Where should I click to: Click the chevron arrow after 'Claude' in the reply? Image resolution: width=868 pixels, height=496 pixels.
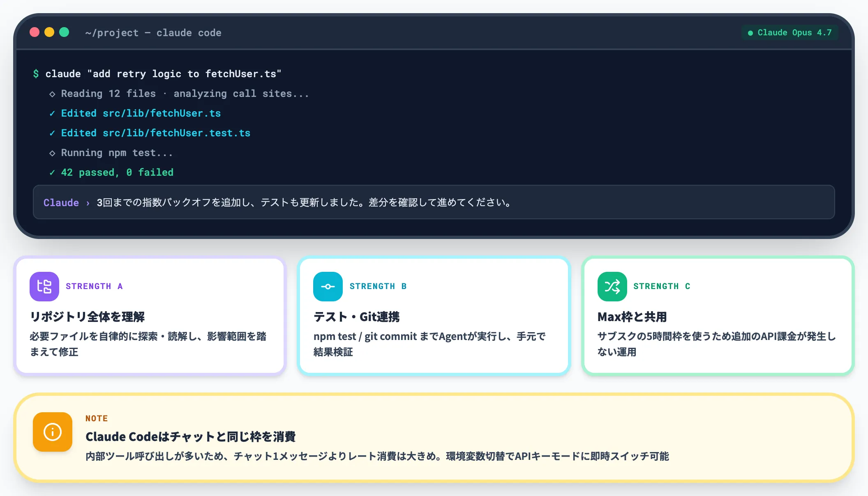88,203
